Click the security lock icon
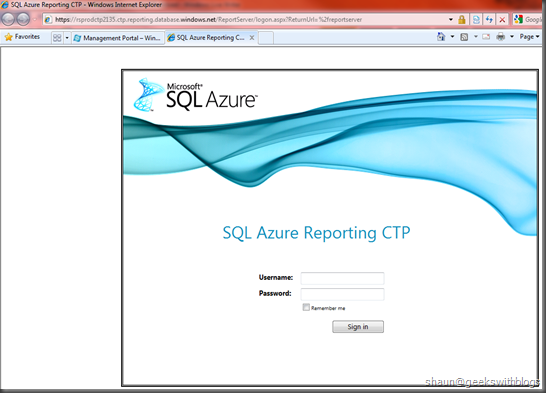The width and height of the screenshot is (546, 393). click(x=462, y=20)
